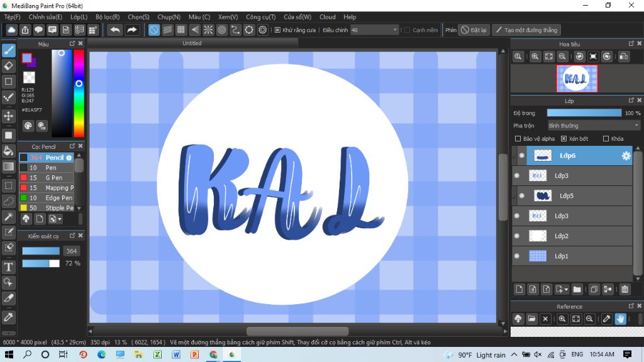The height and width of the screenshot is (362, 644).
Task: Adjust the Độ trong opacity slider
Action: coord(584,113)
